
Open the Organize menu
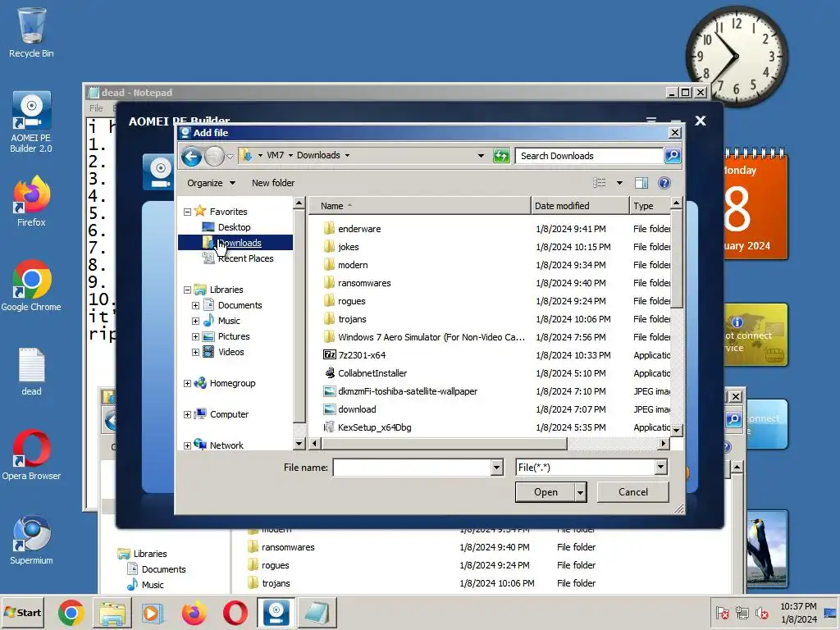coord(211,183)
